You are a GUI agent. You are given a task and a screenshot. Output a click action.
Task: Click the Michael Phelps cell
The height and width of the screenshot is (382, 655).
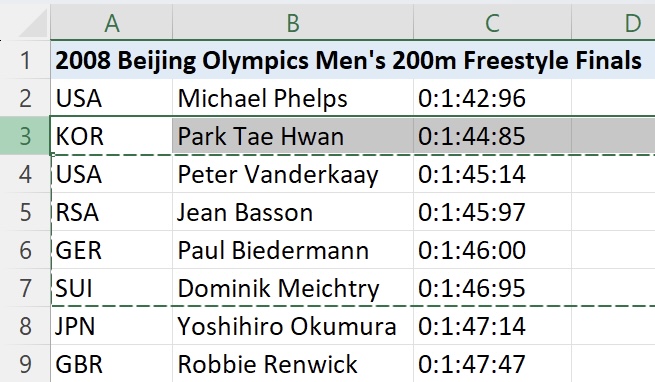[293, 98]
